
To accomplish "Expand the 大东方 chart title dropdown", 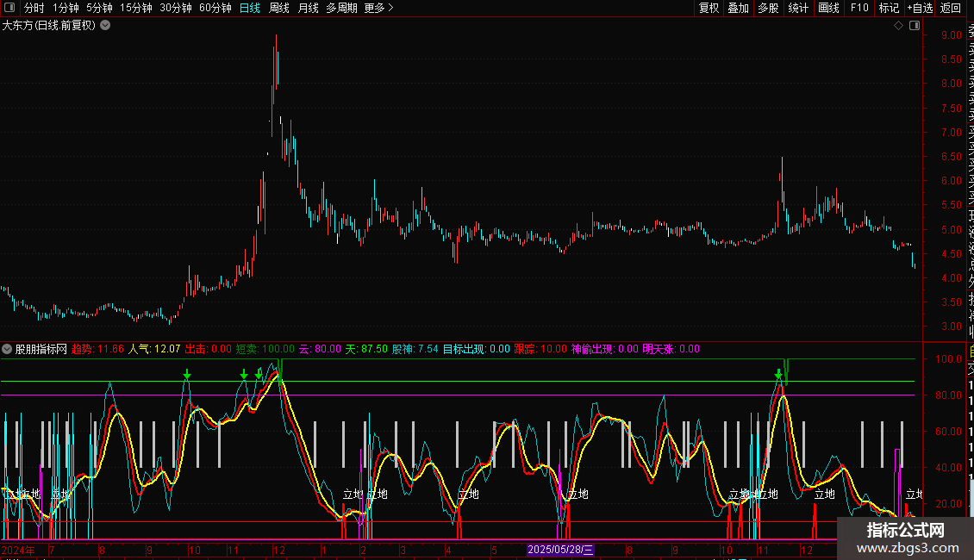I will (105, 25).
